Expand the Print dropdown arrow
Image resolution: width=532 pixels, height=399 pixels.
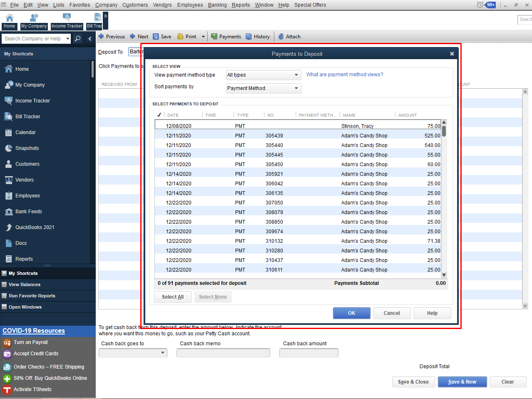(x=203, y=37)
